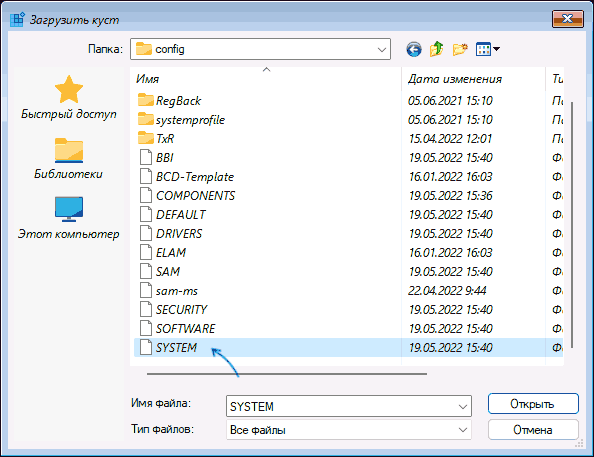Click the horizontal scrollbar under file list

287,374
